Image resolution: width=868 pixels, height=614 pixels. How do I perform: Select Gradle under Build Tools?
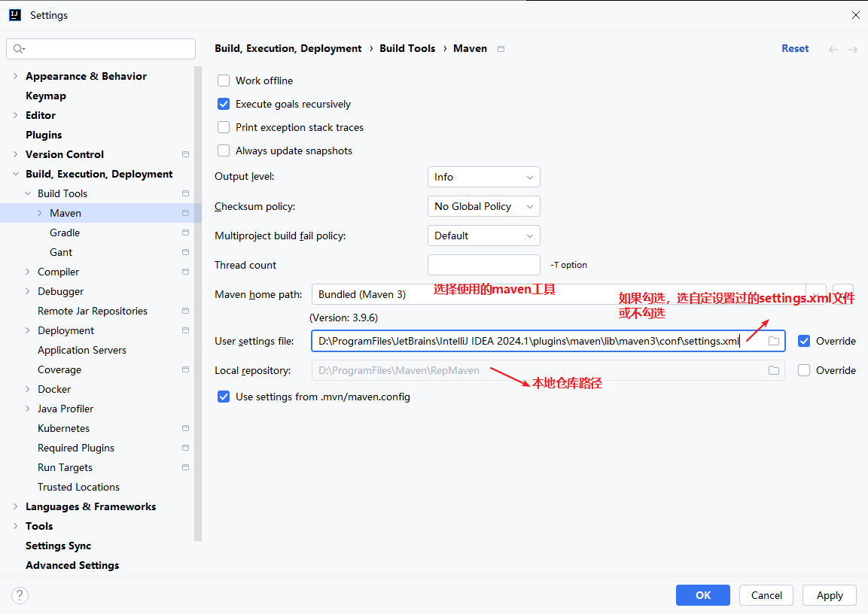click(x=65, y=233)
